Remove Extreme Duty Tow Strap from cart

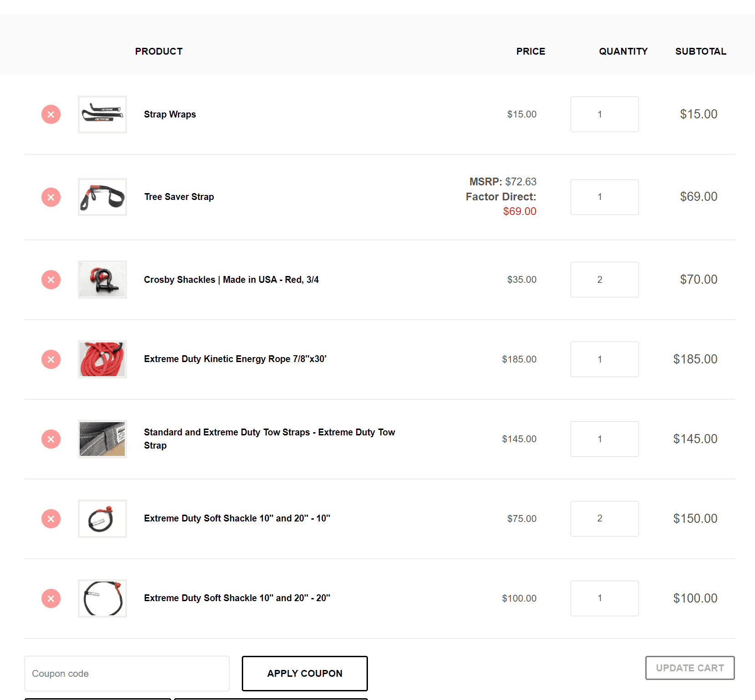[x=51, y=439]
